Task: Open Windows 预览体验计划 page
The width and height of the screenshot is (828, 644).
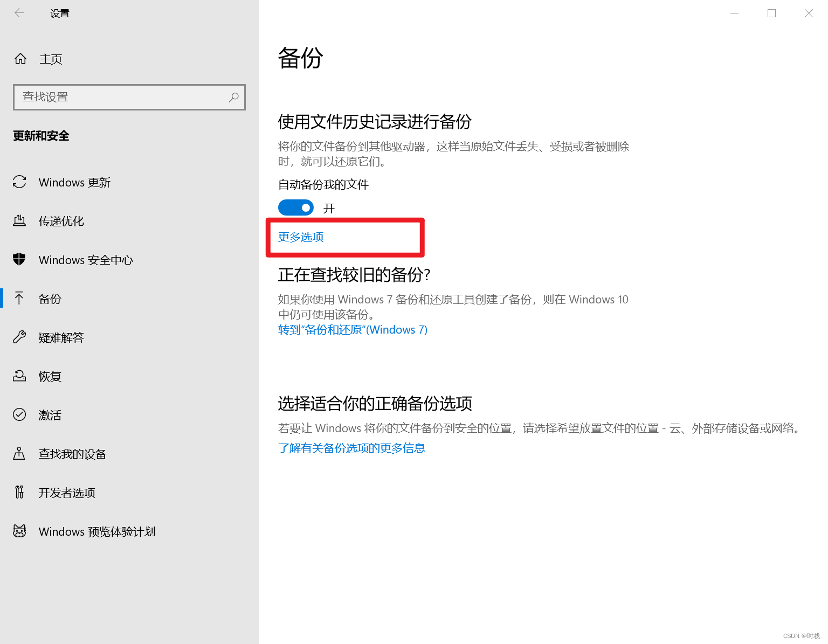Action: pos(129,531)
